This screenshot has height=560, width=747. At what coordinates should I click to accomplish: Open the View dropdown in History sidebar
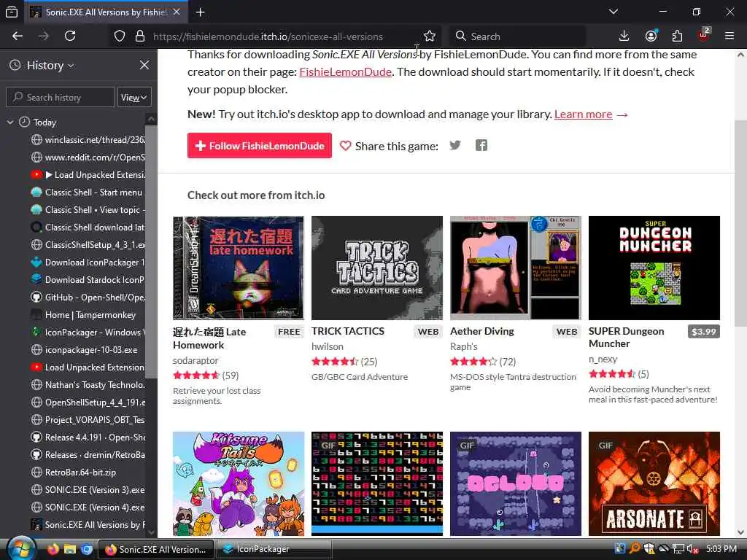click(134, 97)
